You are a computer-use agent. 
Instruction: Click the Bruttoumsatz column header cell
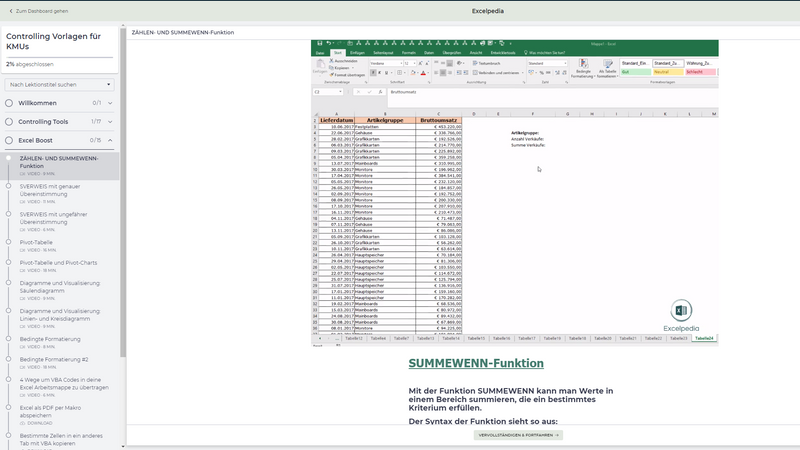click(438, 120)
